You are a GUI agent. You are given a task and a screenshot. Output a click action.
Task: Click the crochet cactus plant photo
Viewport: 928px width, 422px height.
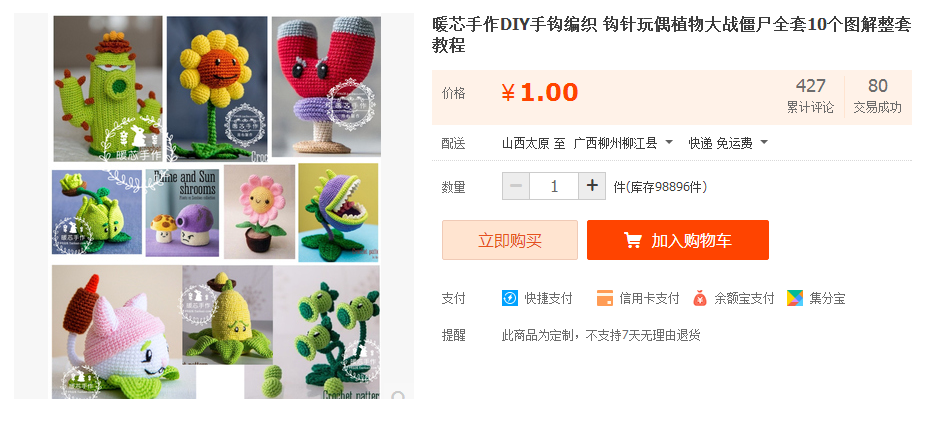[108, 89]
